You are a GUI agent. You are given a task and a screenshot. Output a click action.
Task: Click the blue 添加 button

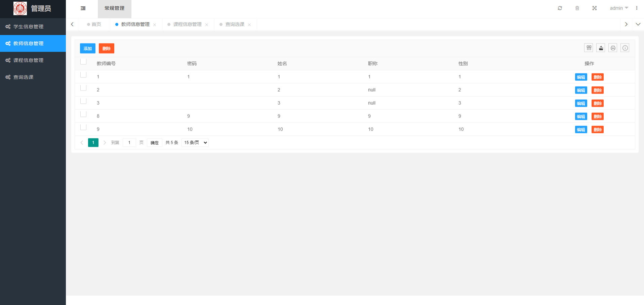tap(88, 48)
